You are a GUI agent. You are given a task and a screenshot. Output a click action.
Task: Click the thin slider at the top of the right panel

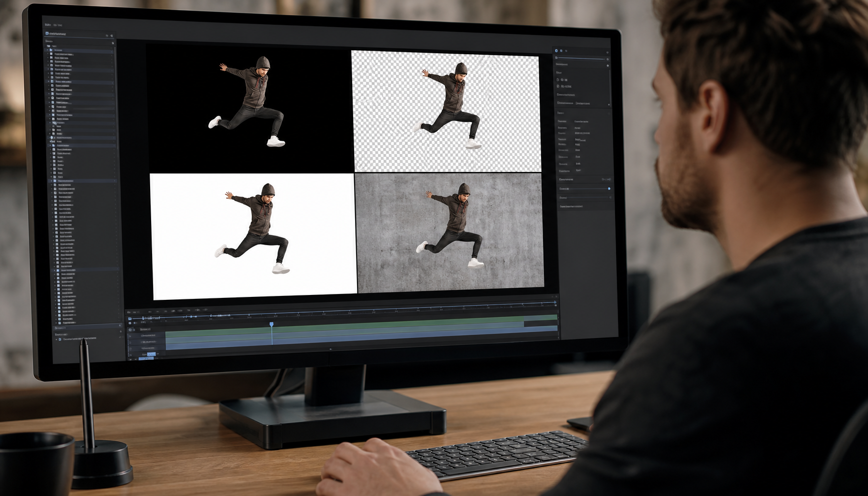click(581, 59)
